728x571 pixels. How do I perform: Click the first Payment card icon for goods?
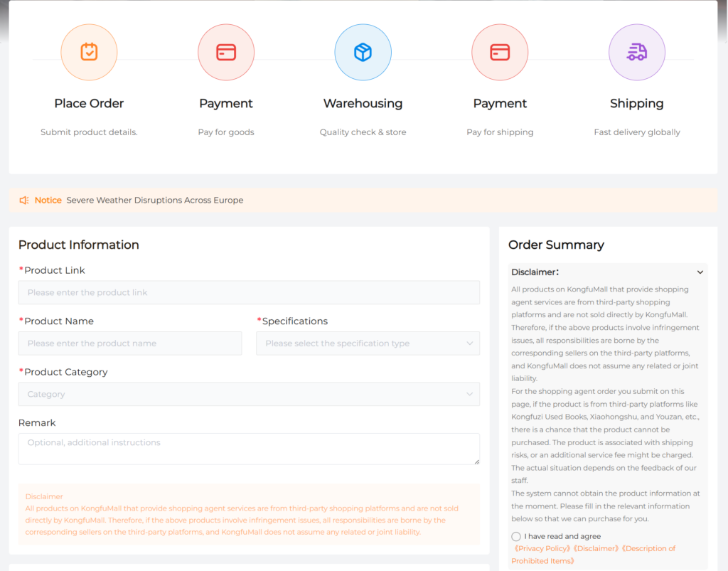click(226, 53)
